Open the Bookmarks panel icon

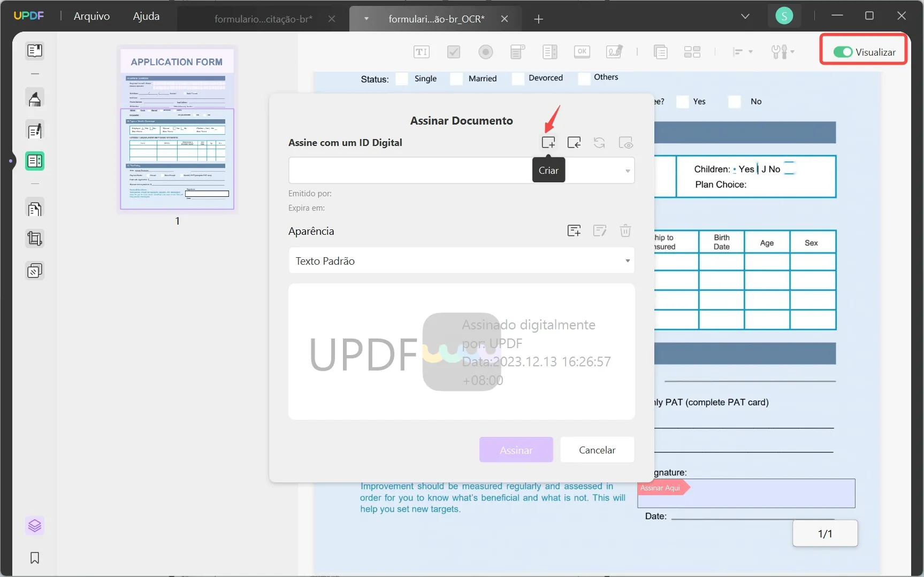tap(35, 558)
